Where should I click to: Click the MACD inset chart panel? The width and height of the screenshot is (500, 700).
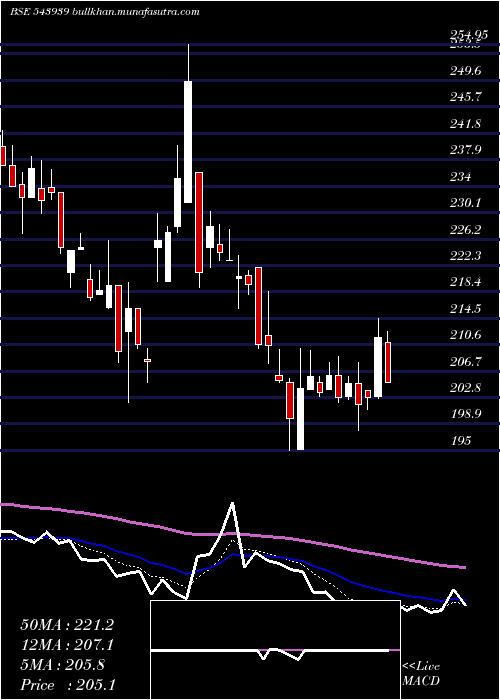coord(275,650)
